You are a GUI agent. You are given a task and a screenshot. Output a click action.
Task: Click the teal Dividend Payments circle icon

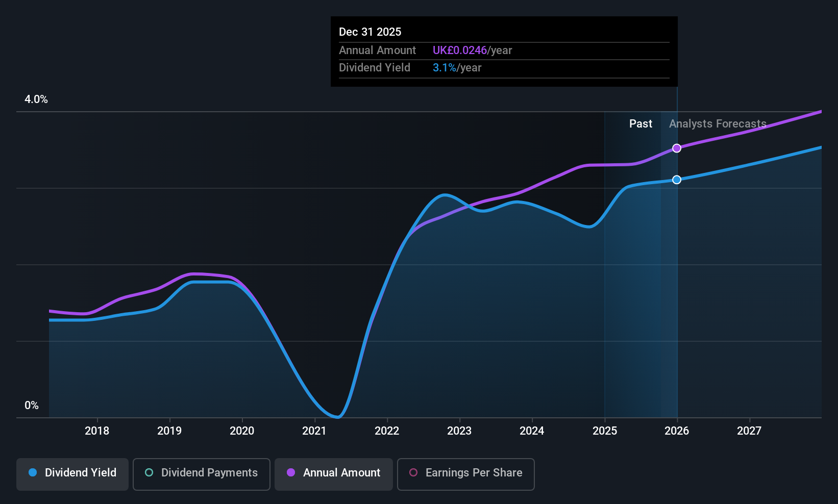click(149, 472)
